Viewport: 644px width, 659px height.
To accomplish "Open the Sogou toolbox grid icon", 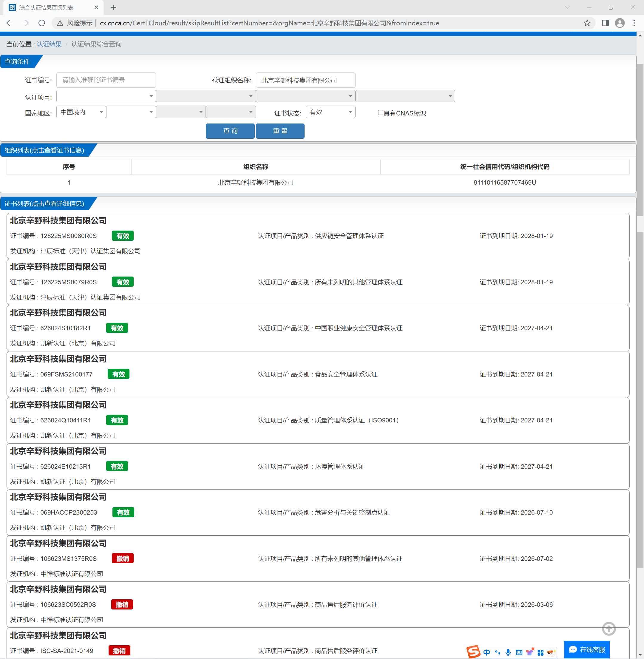I will (540, 652).
